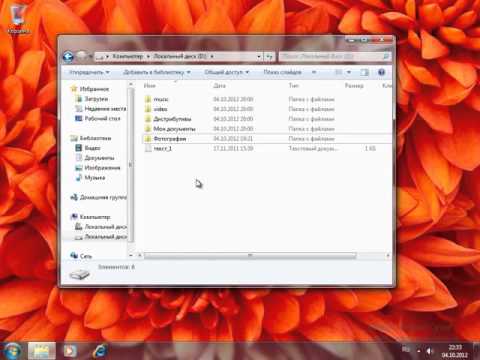Open the Windows Start menu

(x=12, y=351)
